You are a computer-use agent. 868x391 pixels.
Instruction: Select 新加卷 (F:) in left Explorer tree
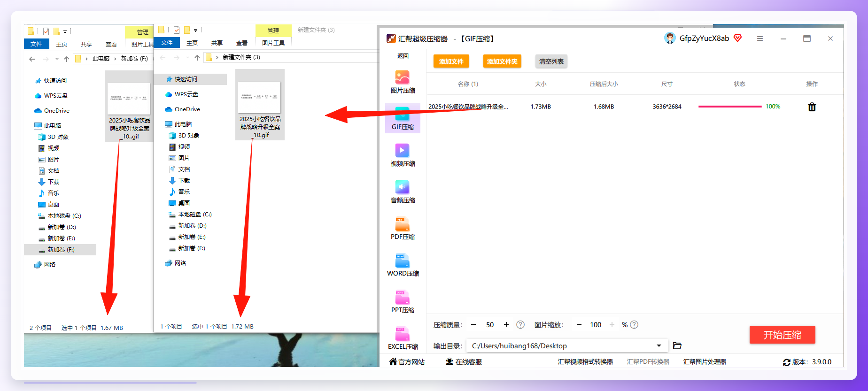click(60, 250)
